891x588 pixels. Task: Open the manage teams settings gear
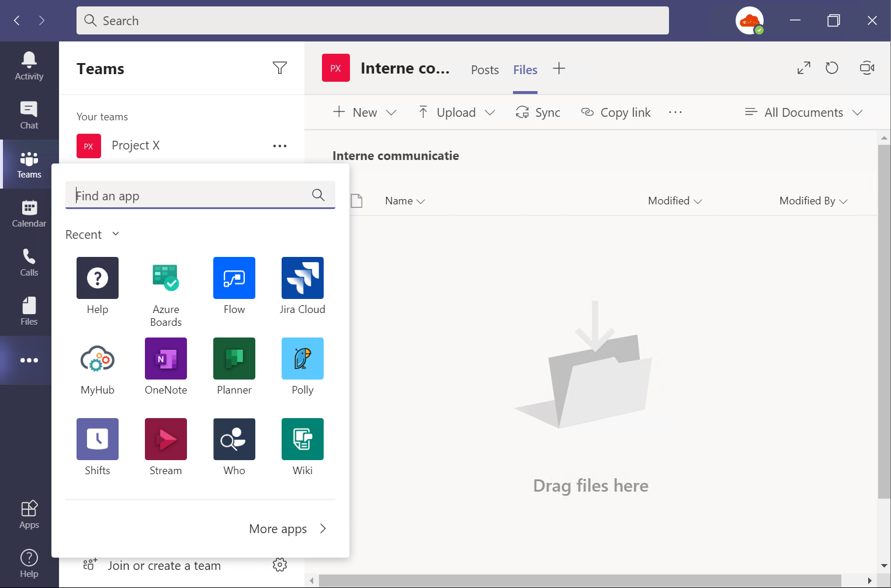click(x=280, y=565)
